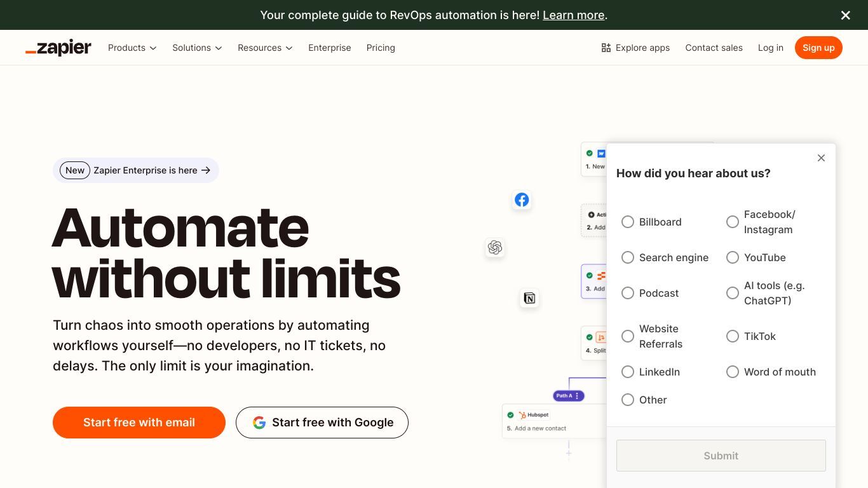Click the orange Sign up button
Viewport: 868px width, 488px height.
[818, 48]
